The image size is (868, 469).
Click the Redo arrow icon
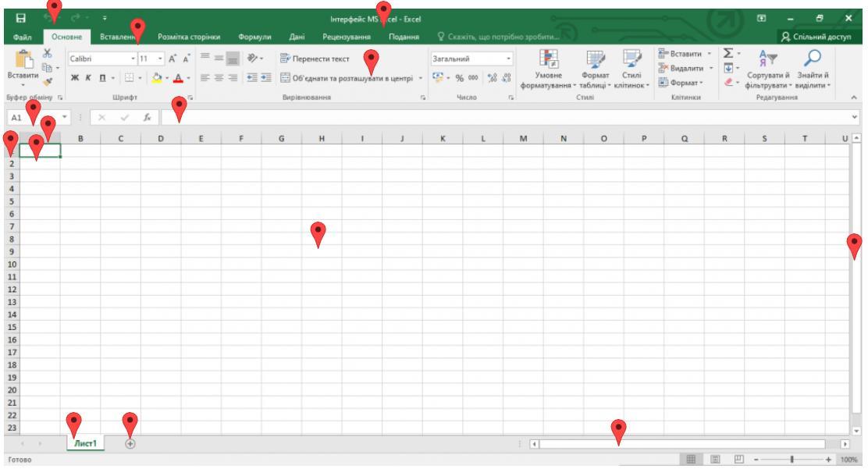(x=75, y=18)
